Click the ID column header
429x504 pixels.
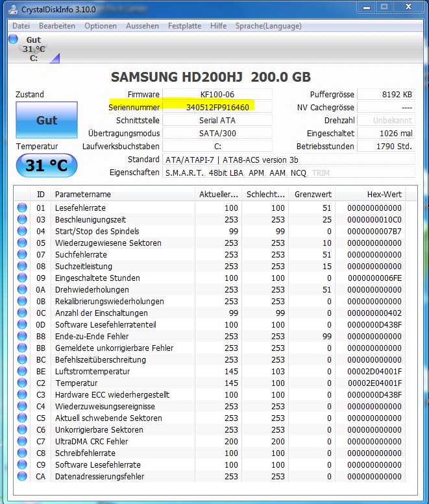click(41, 194)
